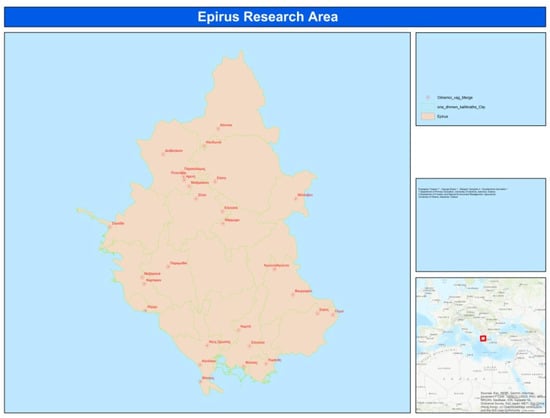This screenshot has height=418, width=550.
Task: Click the 'Epirus' legend label
Action: click(x=442, y=116)
